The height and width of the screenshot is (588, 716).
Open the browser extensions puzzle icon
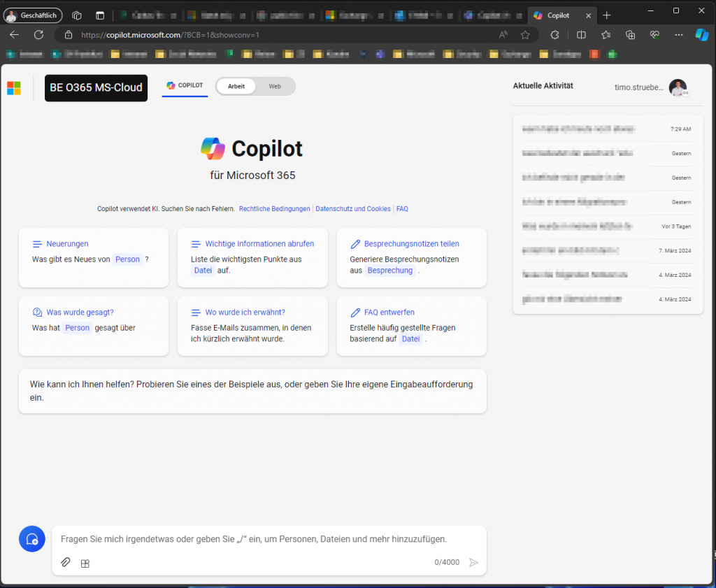[555, 34]
